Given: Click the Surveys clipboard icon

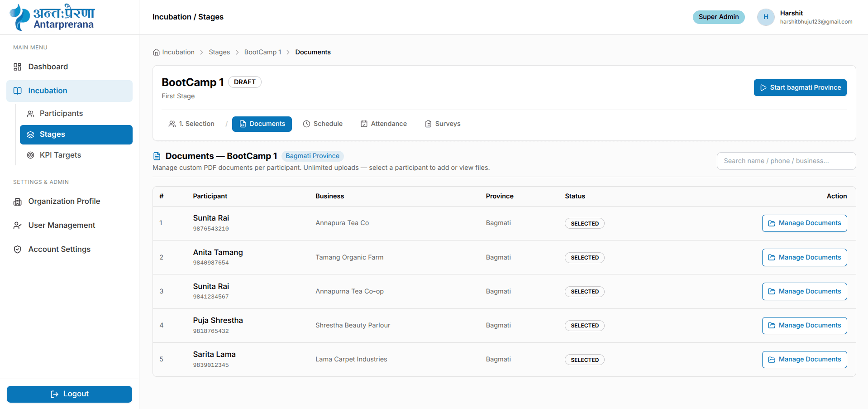Looking at the screenshot, I should 428,124.
